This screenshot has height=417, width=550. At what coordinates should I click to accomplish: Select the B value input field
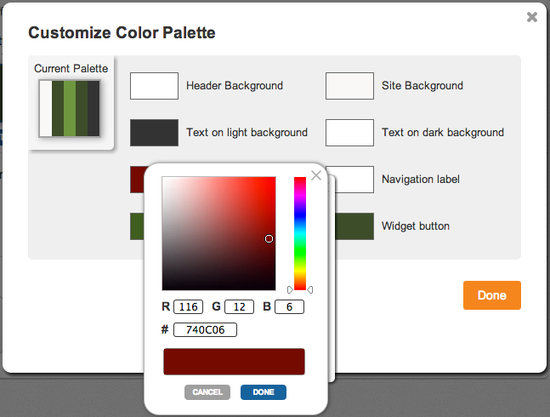pyautogui.click(x=289, y=307)
